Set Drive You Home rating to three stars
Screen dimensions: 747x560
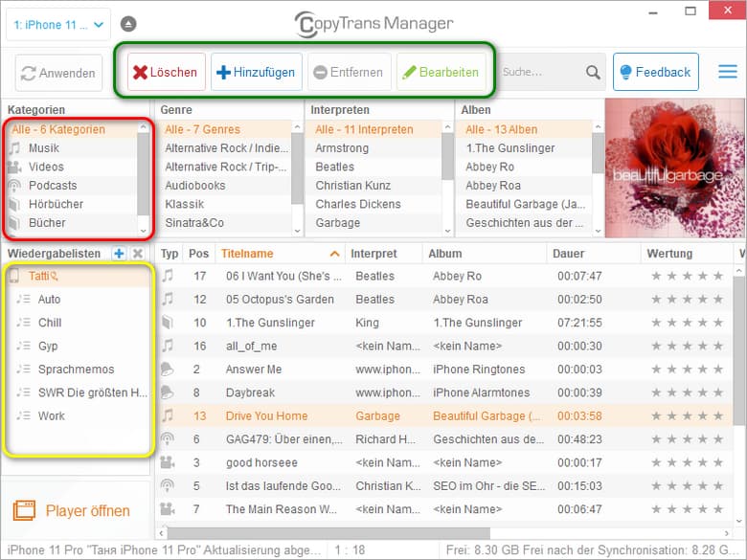(687, 415)
